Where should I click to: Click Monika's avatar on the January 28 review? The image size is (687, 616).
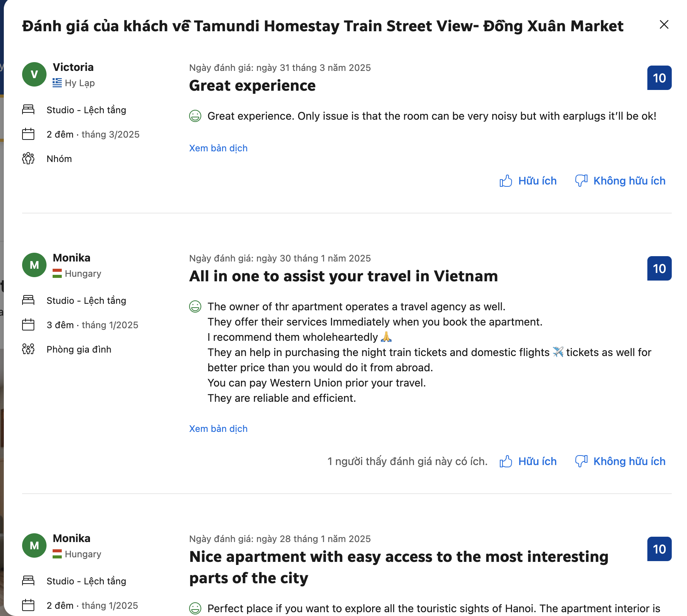coord(34,545)
